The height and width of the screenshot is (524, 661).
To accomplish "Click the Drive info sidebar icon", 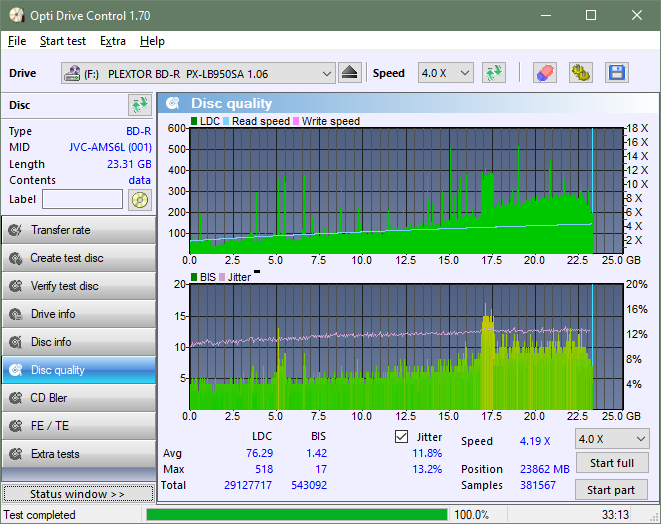I will point(16,314).
